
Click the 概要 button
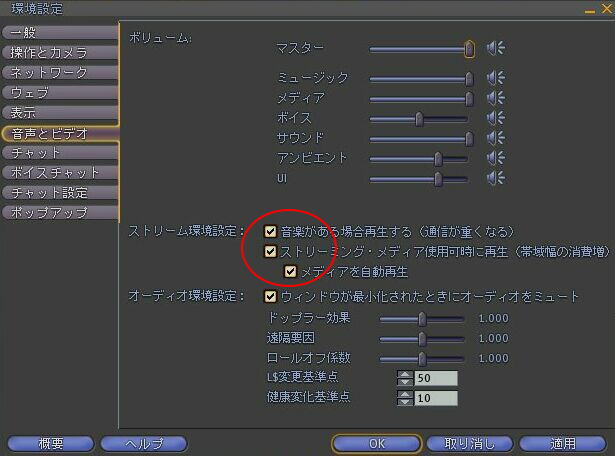point(51,444)
